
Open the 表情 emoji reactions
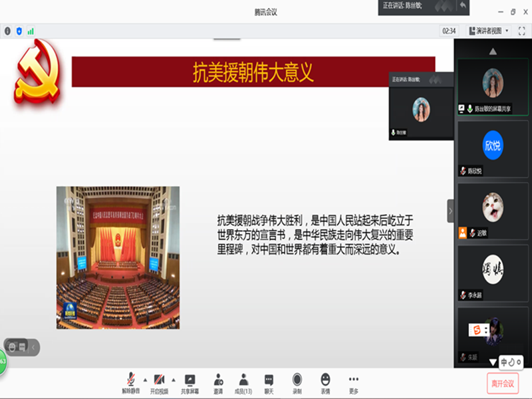[x=325, y=381]
